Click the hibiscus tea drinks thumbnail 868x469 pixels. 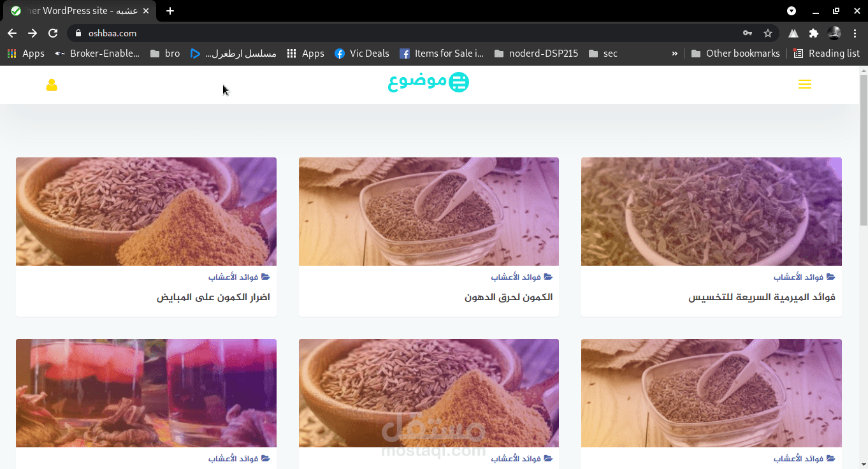(x=146, y=393)
